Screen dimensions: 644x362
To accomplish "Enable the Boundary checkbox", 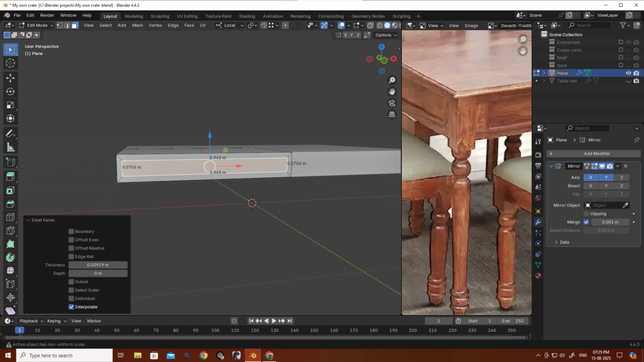I will [x=71, y=231].
